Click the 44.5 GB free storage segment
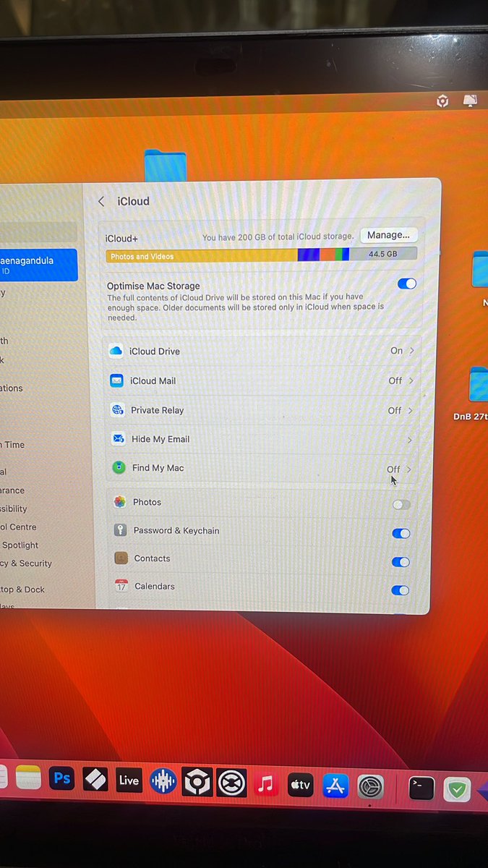Viewport: 488px width, 868px height. [x=383, y=255]
